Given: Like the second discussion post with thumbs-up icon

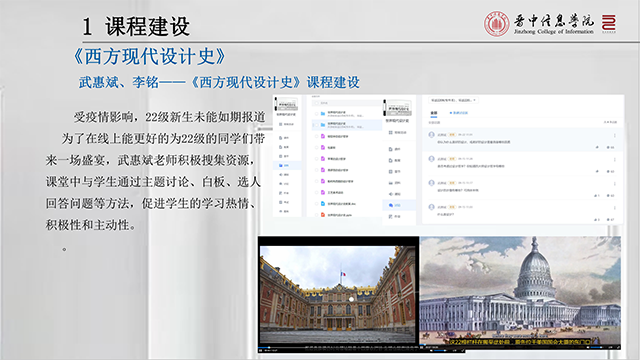Looking at the screenshot, I should pos(597,171).
